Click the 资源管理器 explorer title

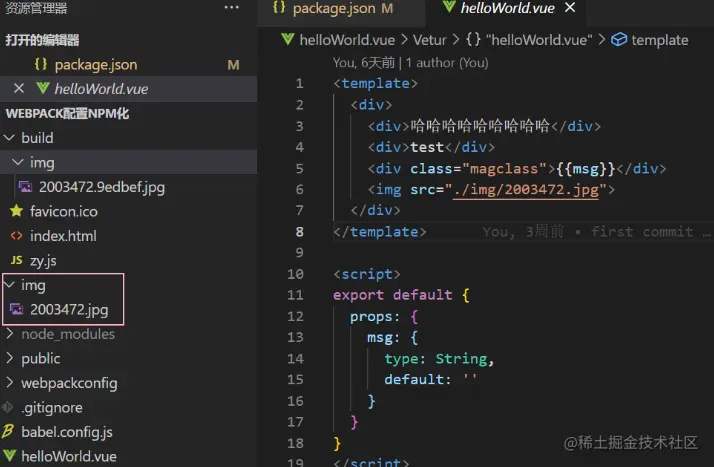[x=36, y=8]
